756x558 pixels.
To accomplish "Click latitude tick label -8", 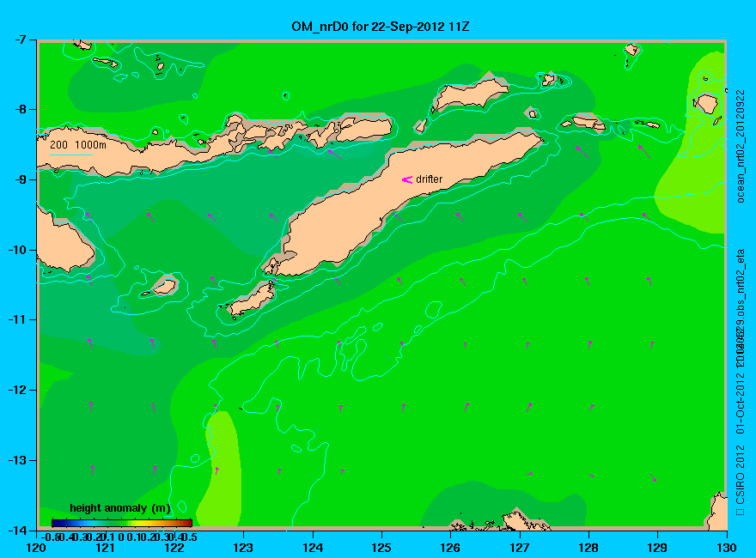I will (x=20, y=109).
